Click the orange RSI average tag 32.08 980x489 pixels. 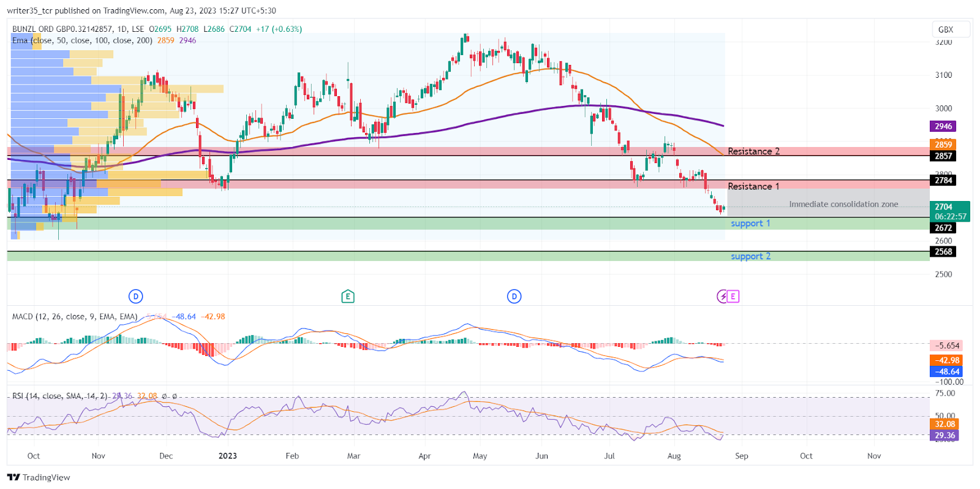(x=944, y=424)
